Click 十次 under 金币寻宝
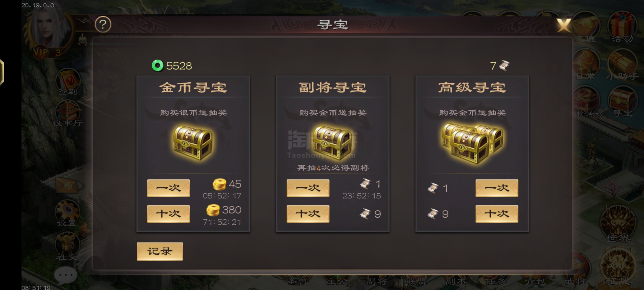 (169, 214)
